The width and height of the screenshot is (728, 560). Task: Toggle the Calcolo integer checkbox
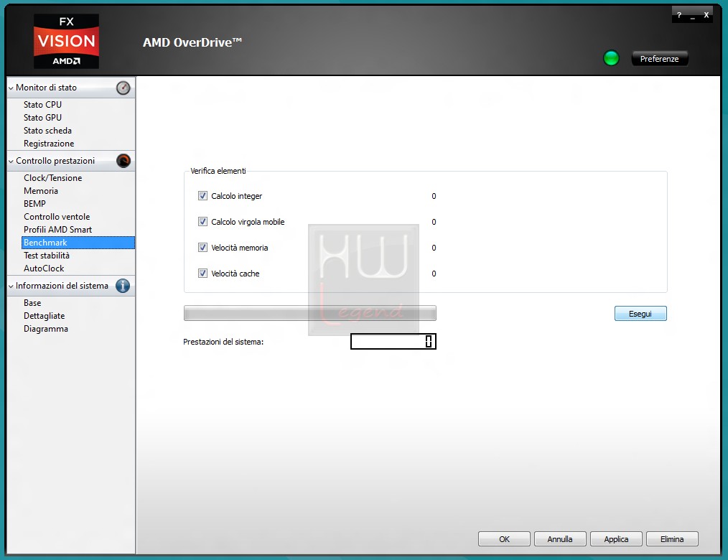tap(202, 195)
